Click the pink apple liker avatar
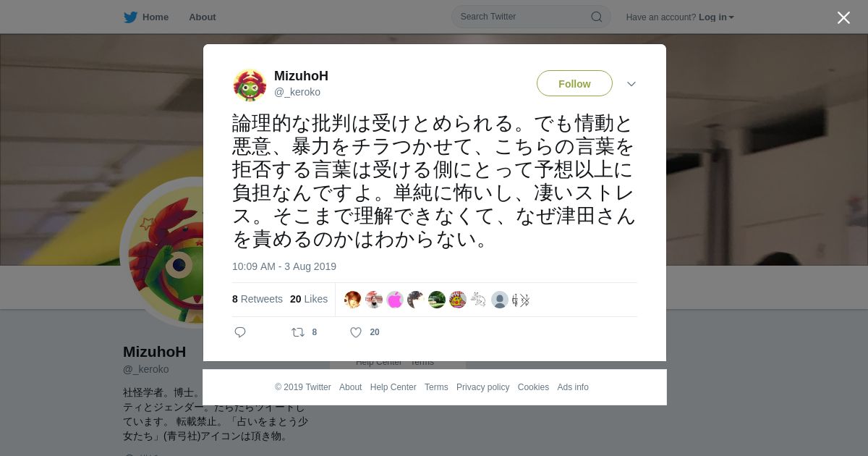 coord(395,300)
